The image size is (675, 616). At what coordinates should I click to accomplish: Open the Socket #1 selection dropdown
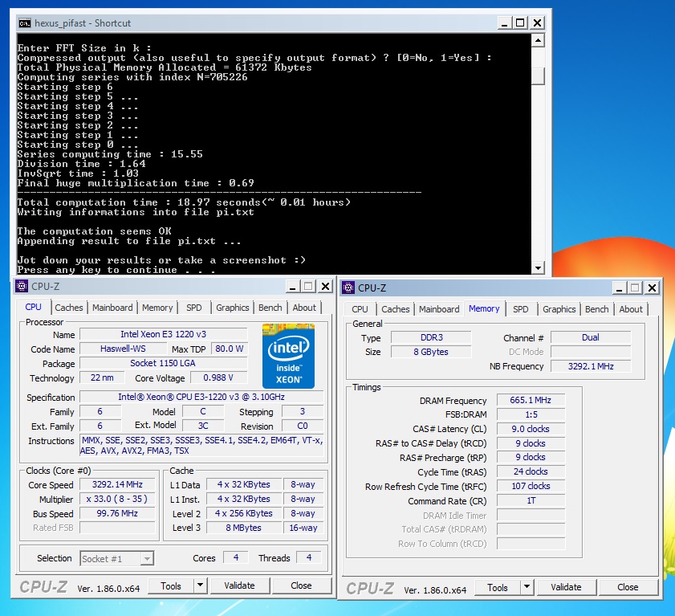coord(147,559)
